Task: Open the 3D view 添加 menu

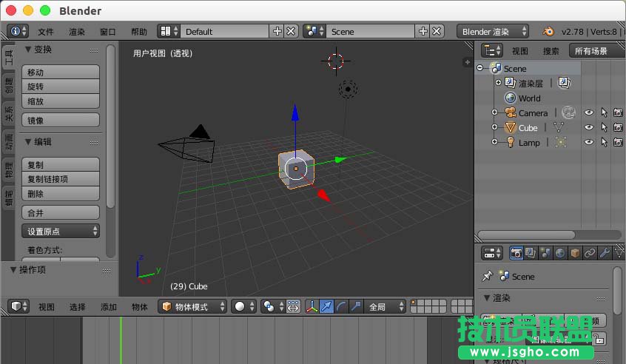Action: (x=109, y=306)
